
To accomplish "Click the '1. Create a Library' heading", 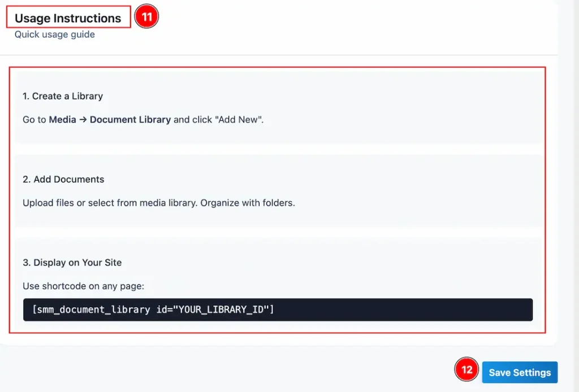I will click(x=63, y=96).
